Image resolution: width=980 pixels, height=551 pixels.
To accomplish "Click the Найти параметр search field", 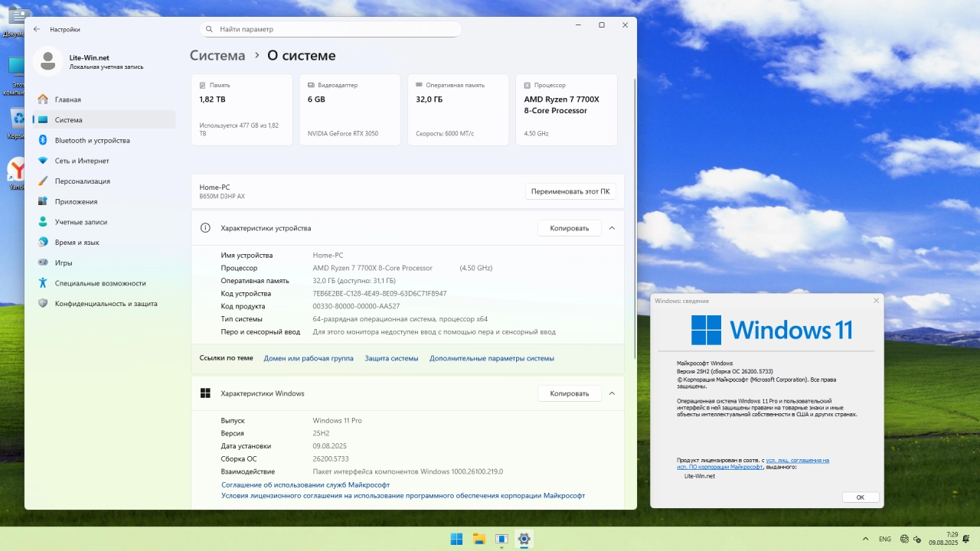I will click(x=331, y=29).
